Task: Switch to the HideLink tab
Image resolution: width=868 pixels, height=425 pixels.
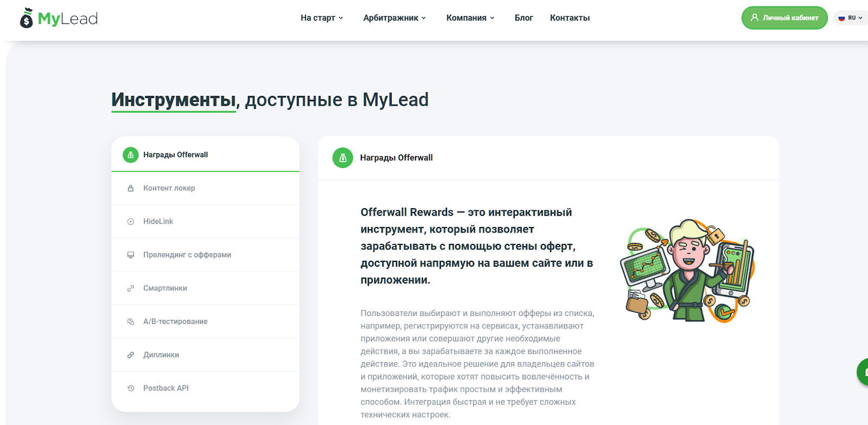Action: click(205, 222)
